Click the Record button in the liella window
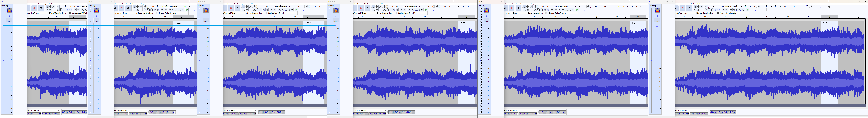This screenshot has width=868, height=118. tap(511, 8)
